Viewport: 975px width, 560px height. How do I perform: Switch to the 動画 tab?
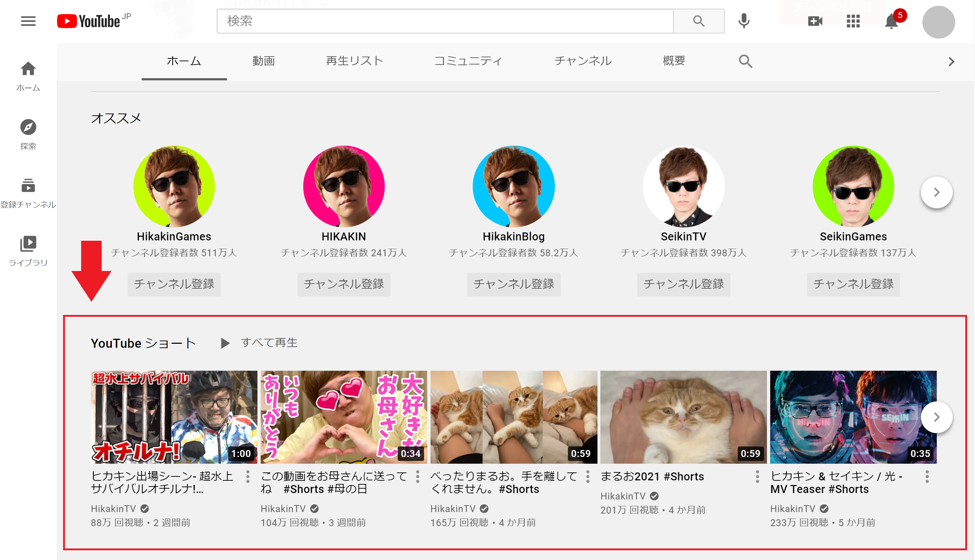(x=264, y=61)
